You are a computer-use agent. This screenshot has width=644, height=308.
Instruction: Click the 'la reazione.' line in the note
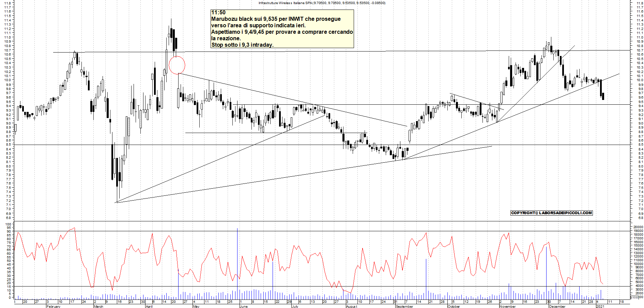click(226, 39)
